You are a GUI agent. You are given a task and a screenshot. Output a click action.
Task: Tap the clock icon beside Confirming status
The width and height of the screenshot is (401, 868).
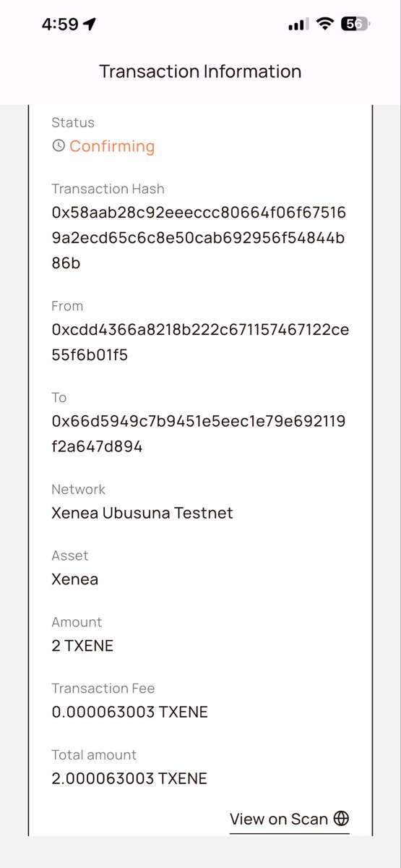tap(59, 146)
